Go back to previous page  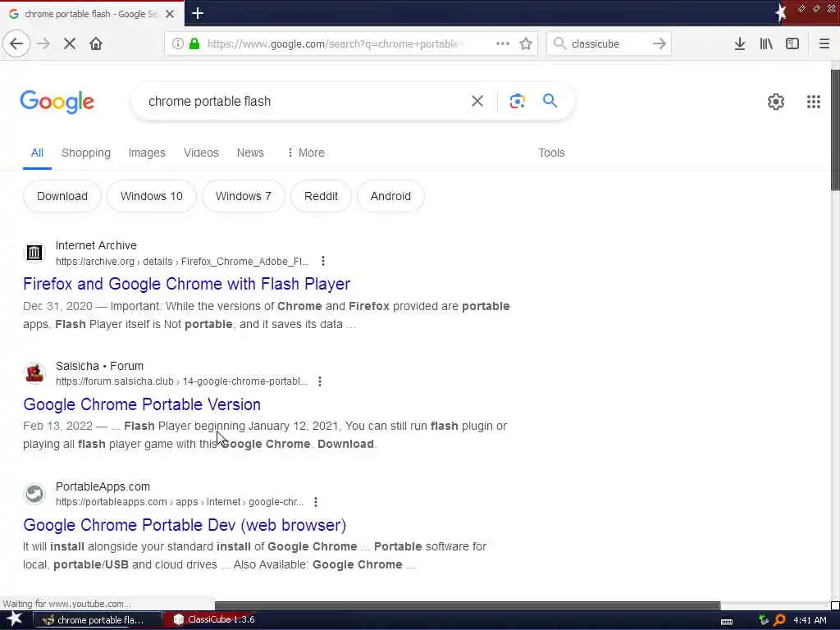(x=16, y=43)
